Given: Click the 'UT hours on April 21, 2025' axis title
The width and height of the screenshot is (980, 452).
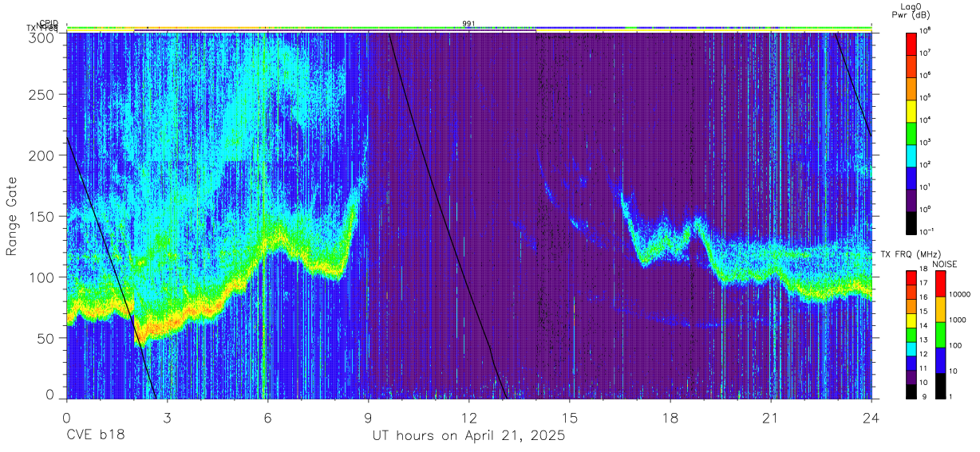Looking at the screenshot, I should pyautogui.click(x=468, y=436).
